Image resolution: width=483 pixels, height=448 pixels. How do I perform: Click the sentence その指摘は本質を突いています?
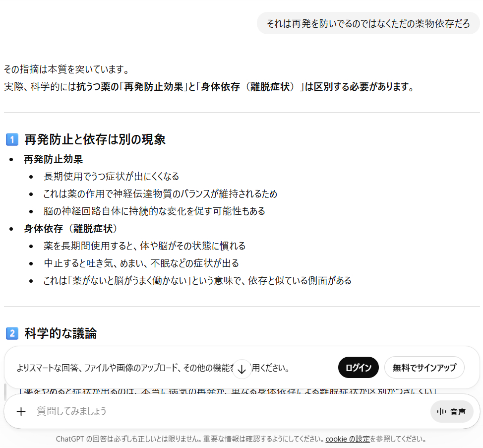click(x=66, y=69)
